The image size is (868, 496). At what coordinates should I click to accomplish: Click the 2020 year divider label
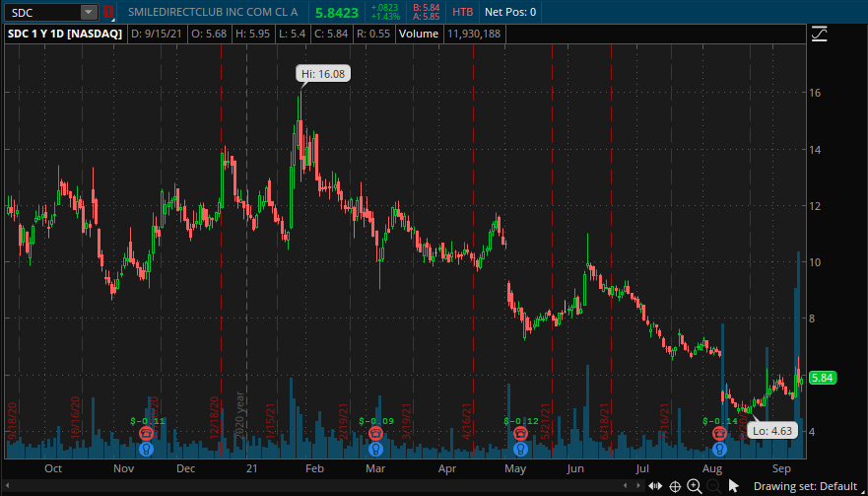click(239, 418)
